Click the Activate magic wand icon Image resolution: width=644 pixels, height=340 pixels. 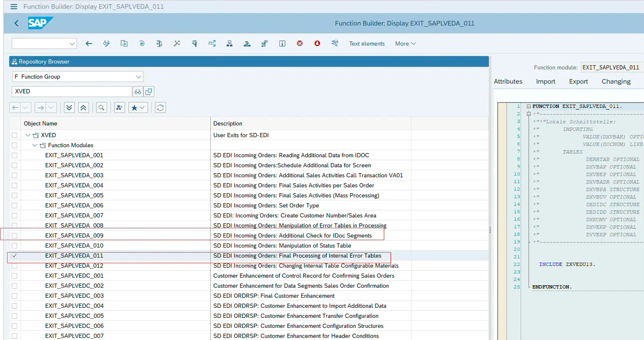pos(177,43)
